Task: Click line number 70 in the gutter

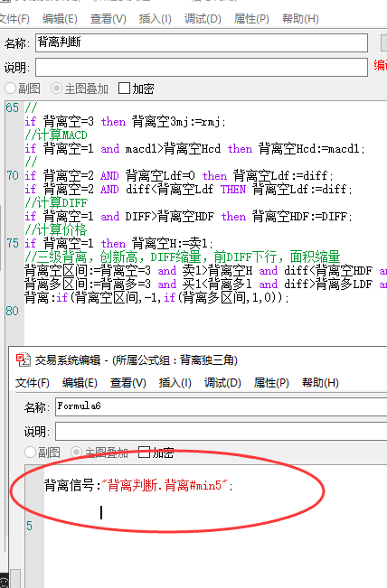Action: (x=13, y=175)
